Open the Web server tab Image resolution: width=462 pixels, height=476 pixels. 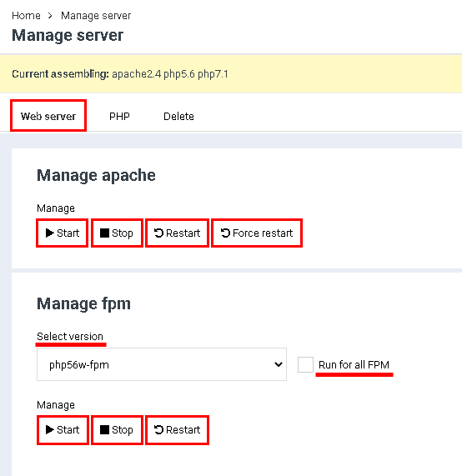pos(48,116)
